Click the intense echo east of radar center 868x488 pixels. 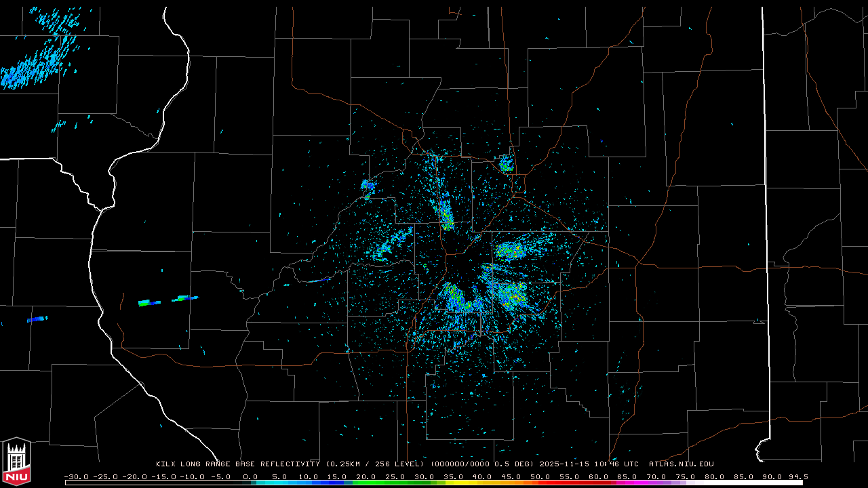click(x=512, y=251)
